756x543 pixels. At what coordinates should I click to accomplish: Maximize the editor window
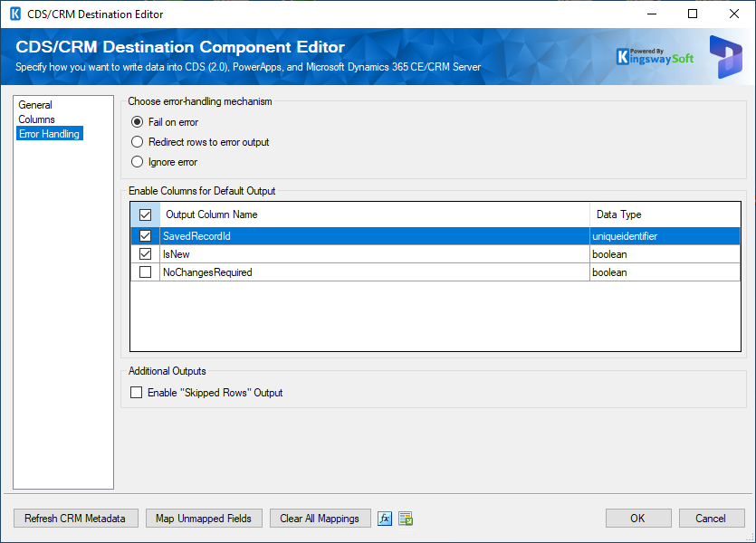(x=693, y=14)
